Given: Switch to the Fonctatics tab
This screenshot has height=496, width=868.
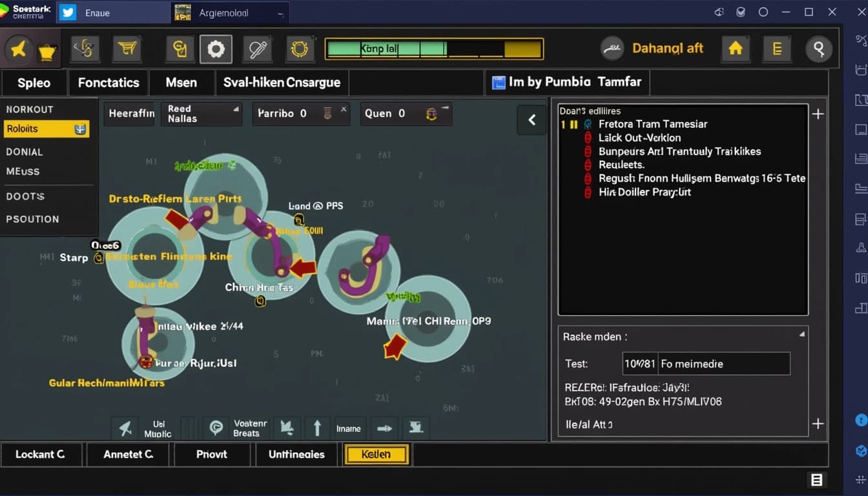Looking at the screenshot, I should pyautogui.click(x=108, y=83).
